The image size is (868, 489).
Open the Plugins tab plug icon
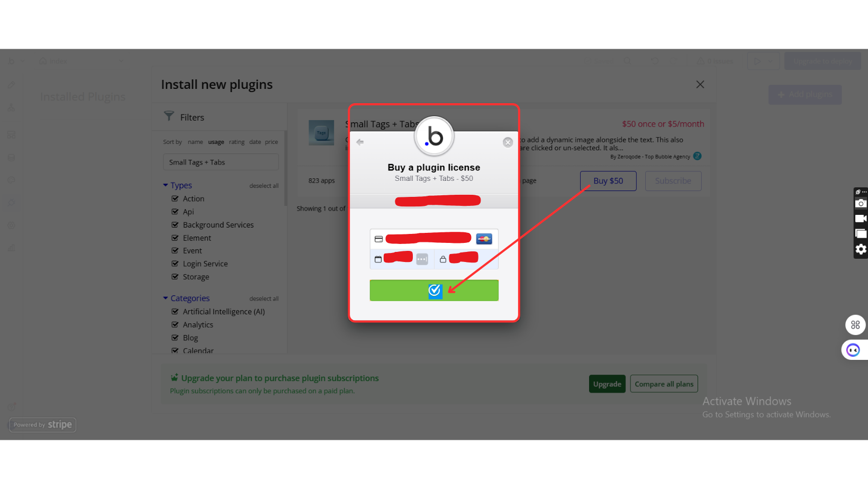pos(11,203)
